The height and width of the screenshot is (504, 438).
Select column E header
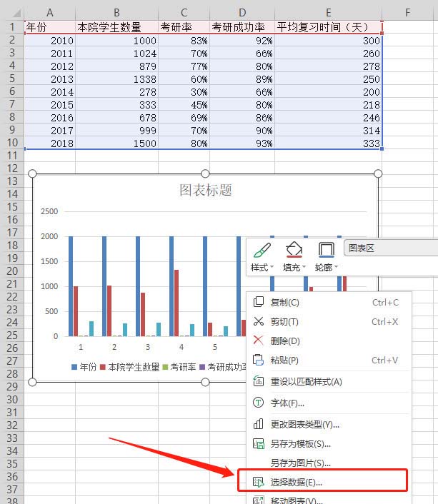pos(328,13)
